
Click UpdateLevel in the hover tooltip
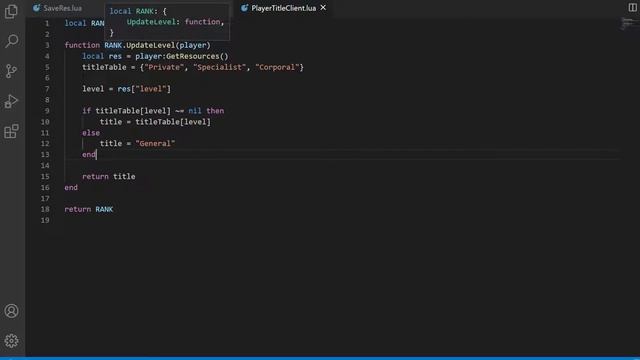pyautogui.click(x=151, y=22)
